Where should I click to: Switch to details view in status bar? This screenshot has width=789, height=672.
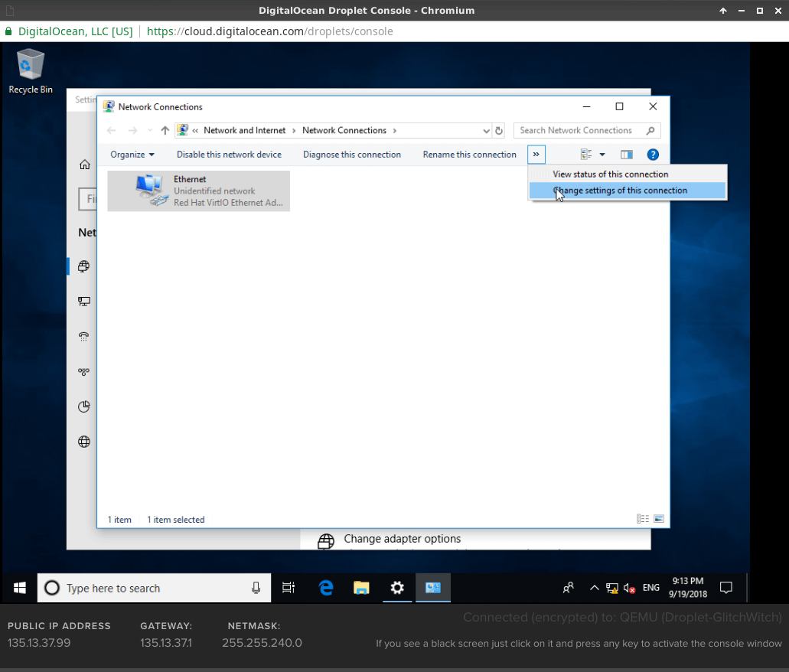643,519
